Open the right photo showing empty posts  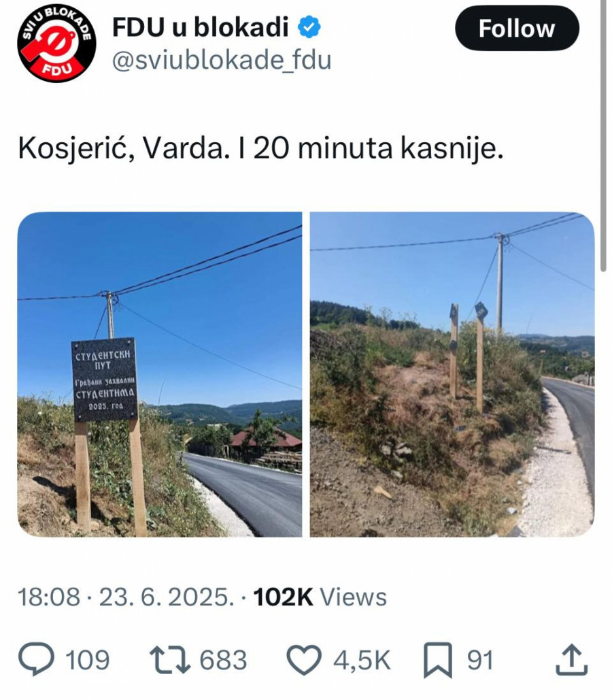[452, 374]
